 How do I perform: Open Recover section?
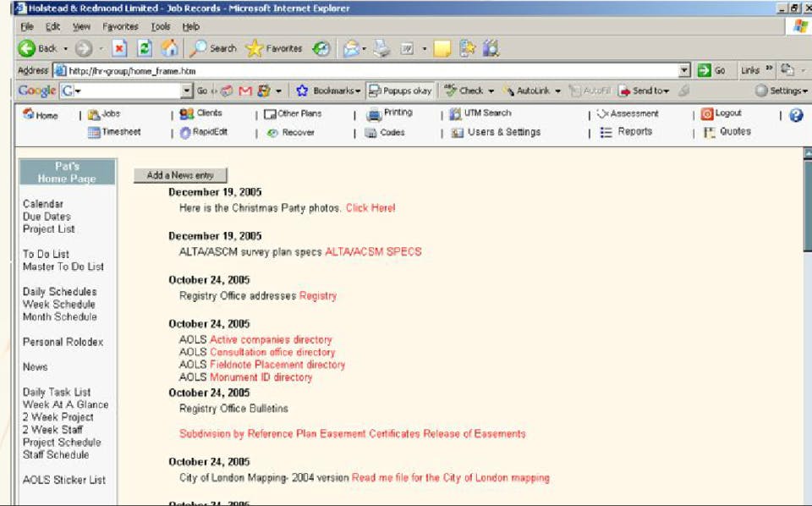tap(290, 133)
